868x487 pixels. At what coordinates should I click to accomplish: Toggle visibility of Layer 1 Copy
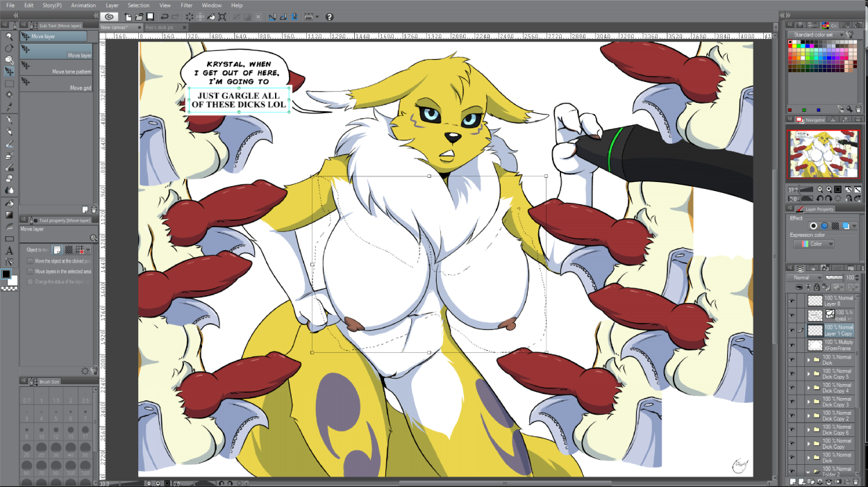pos(791,330)
